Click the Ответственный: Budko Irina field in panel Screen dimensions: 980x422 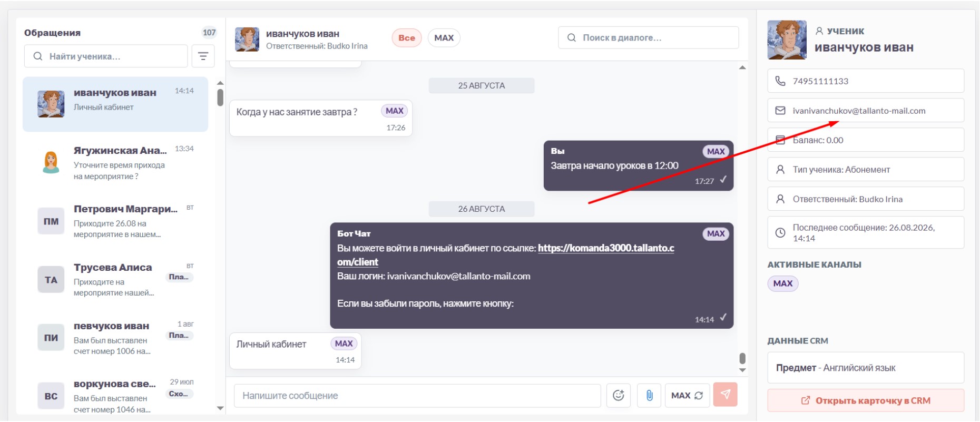[x=866, y=199]
